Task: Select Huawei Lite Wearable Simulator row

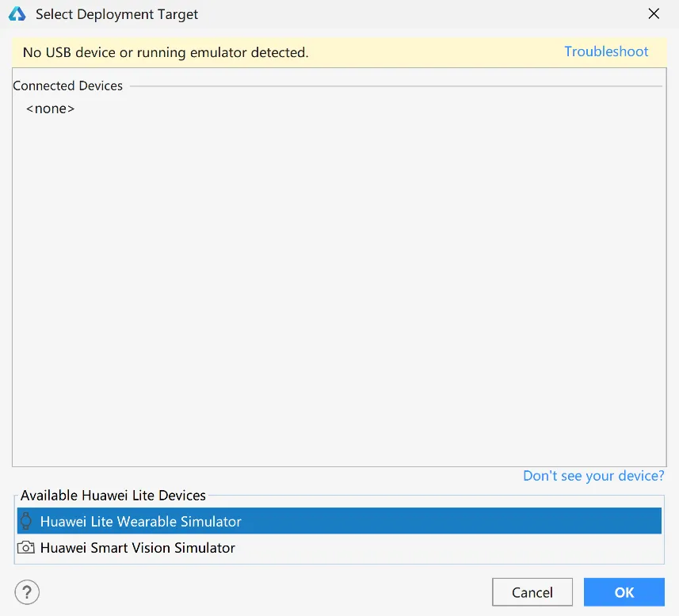Action: click(x=339, y=521)
